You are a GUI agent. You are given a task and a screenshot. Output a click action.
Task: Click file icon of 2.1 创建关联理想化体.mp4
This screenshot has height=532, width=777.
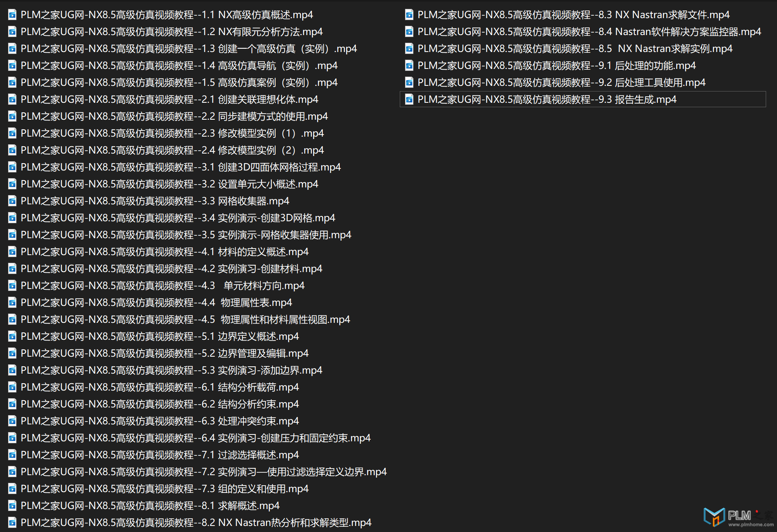click(x=12, y=100)
